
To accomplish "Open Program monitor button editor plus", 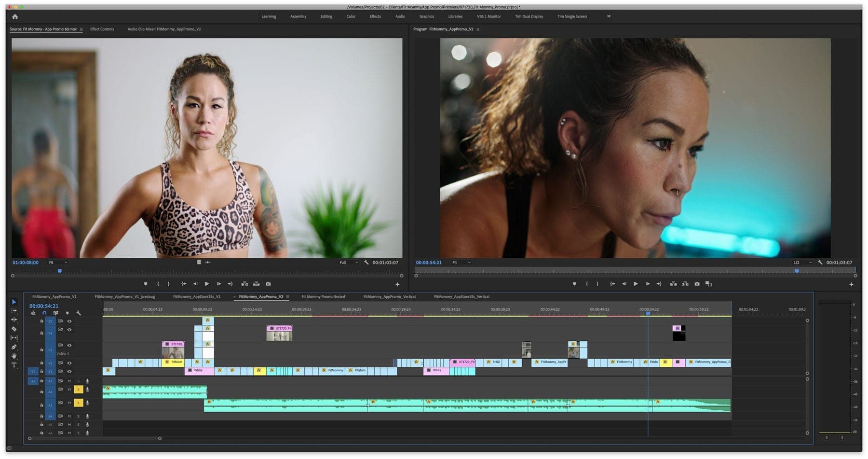I will tap(851, 284).
